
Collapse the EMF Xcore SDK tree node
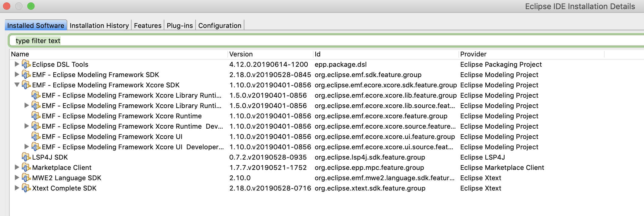coord(17,85)
